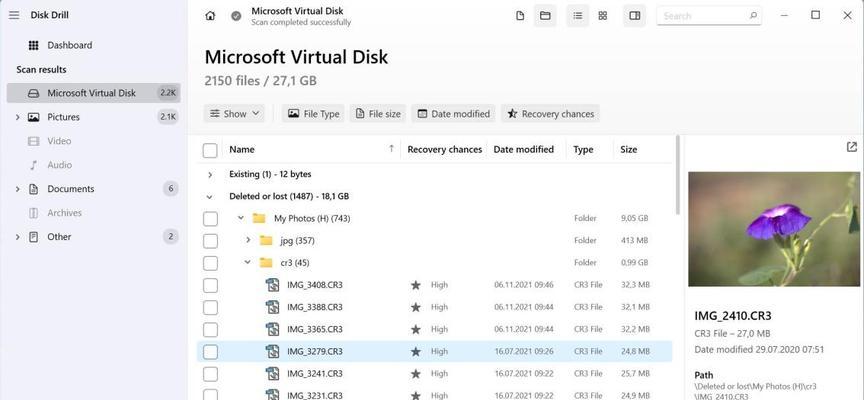Click the IMG_3365.CR3 file icon
The image size is (864, 400).
click(272, 329)
